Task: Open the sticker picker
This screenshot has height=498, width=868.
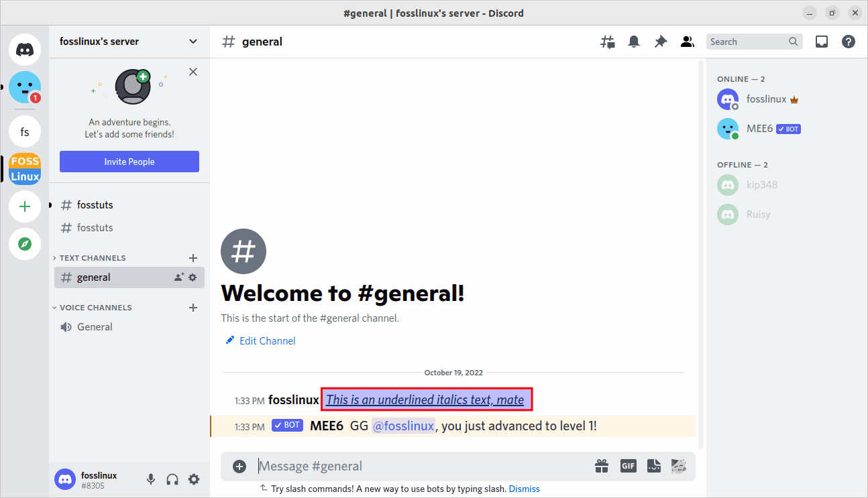Action: tap(654, 466)
